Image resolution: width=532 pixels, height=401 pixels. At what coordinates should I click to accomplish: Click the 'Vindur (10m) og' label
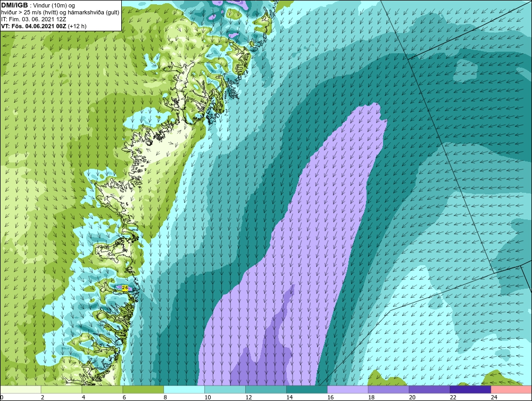point(54,6)
